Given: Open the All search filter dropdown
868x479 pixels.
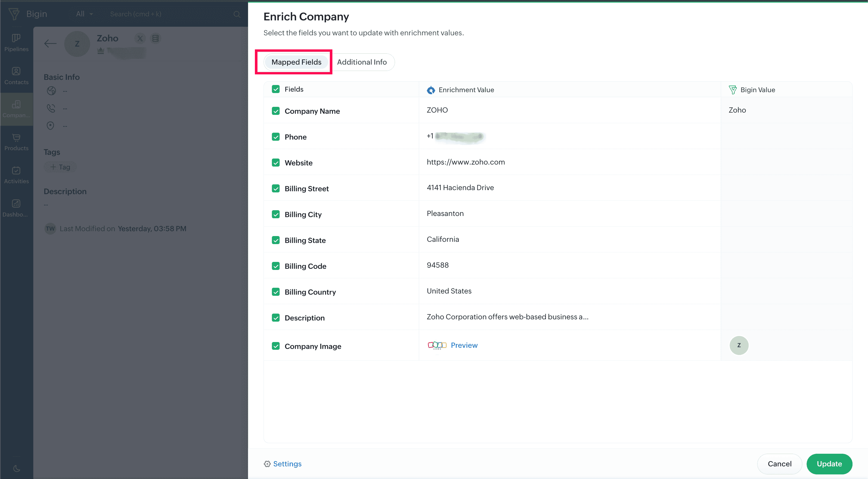Looking at the screenshot, I should [84, 14].
